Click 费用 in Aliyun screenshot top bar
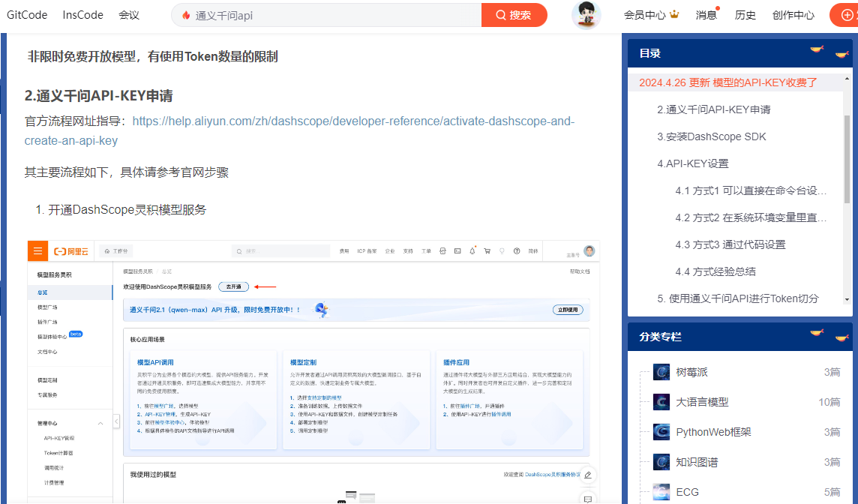 click(x=344, y=251)
